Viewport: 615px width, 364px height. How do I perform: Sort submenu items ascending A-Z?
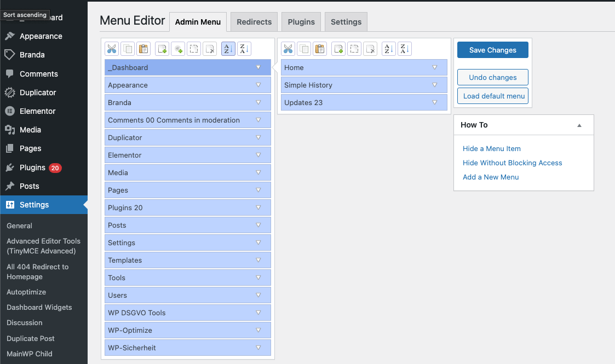(389, 49)
